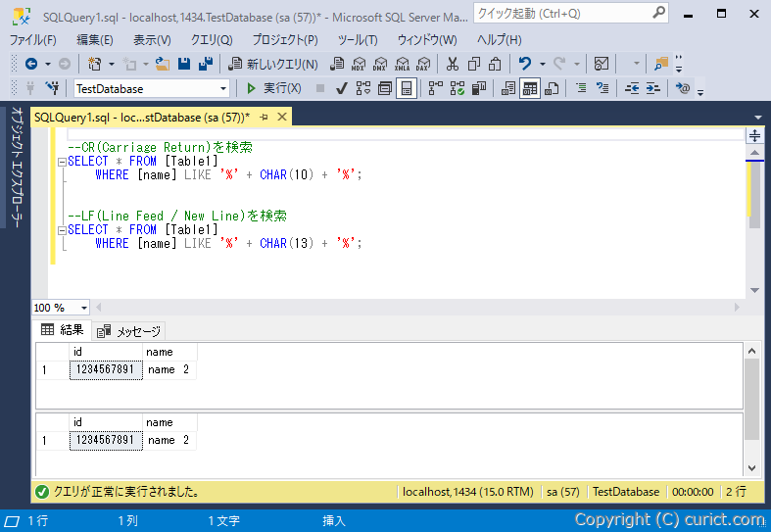Click the database engine query icon
Viewport: 771px width, 532px height.
[x=337, y=64]
